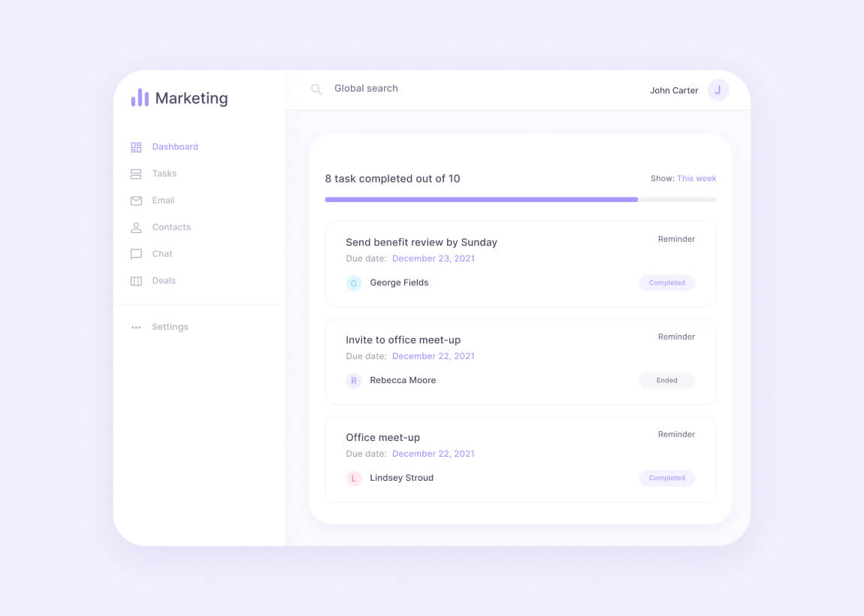Open John Carter's J avatar

point(718,90)
